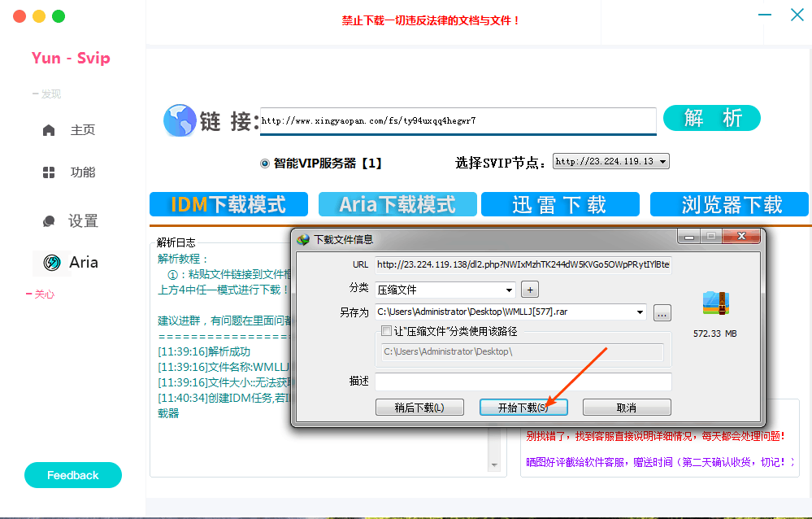Click the home icon beside 主页
This screenshot has height=519, width=812.
tap(49, 130)
